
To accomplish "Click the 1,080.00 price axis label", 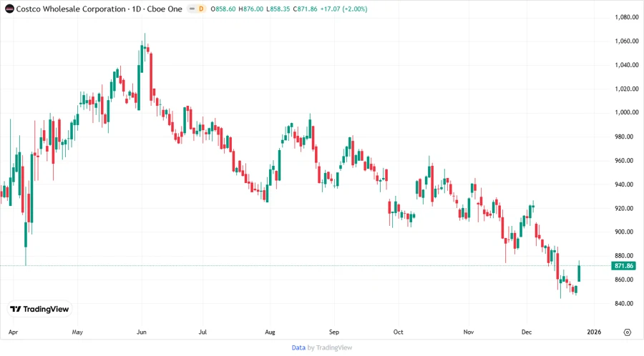I will (627, 17).
